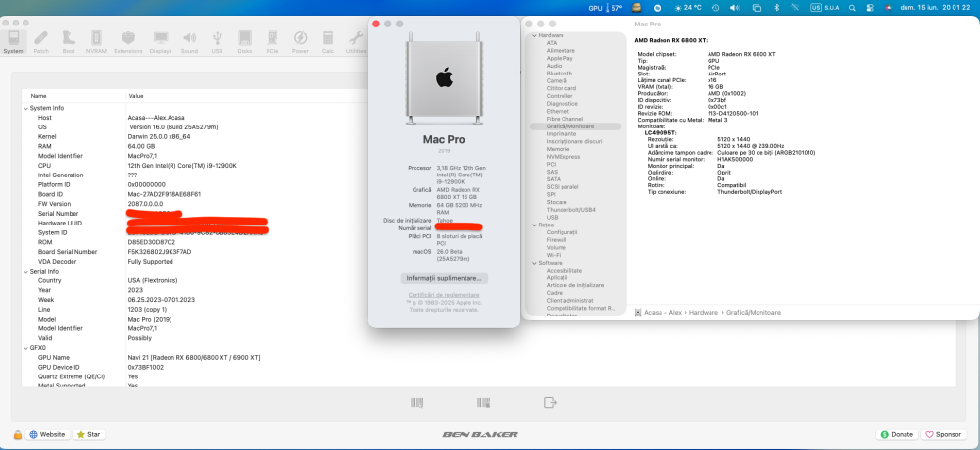Screen dimensions: 980x450
Task: Click the Value column header
Action: coord(136,96)
